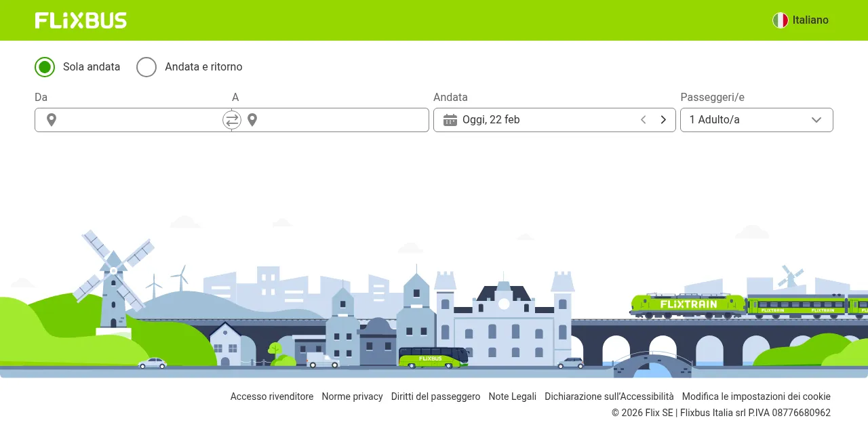
Task: Click the Andata e ritorno label text
Action: click(203, 67)
